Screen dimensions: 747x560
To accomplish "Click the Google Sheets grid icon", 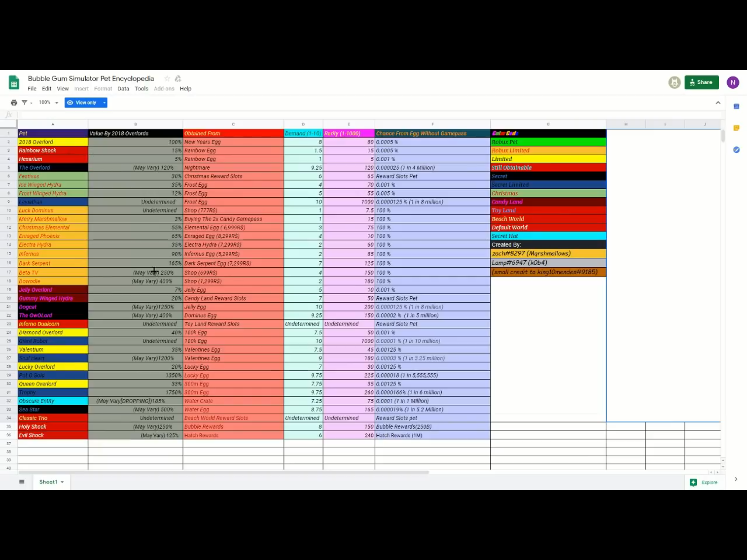I will (x=13, y=82).
